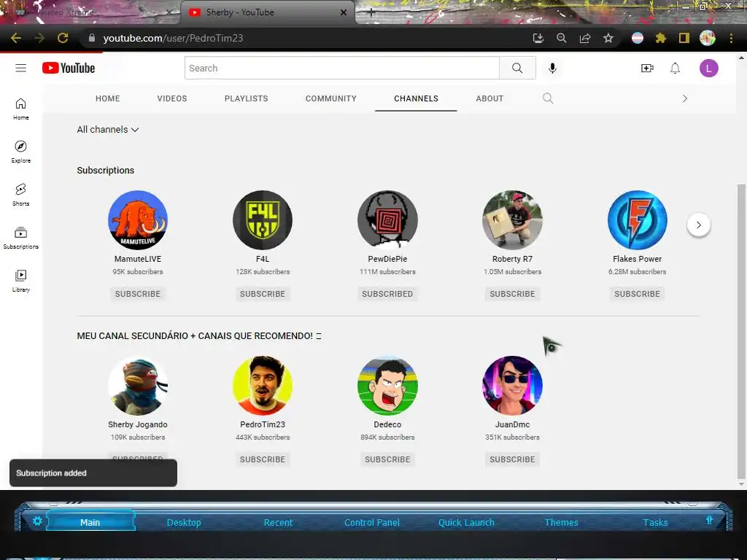747x560 pixels.
Task: Click the search magnifier button
Action: (517, 68)
